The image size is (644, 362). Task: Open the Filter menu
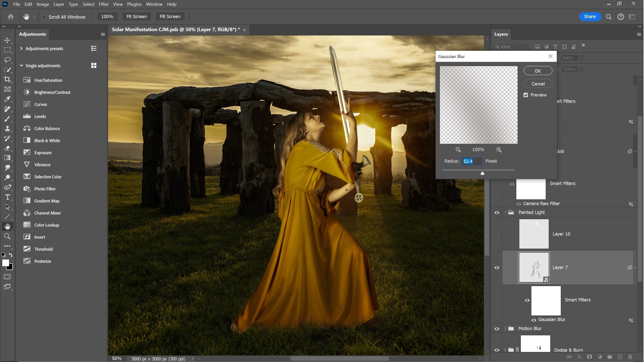103,4
